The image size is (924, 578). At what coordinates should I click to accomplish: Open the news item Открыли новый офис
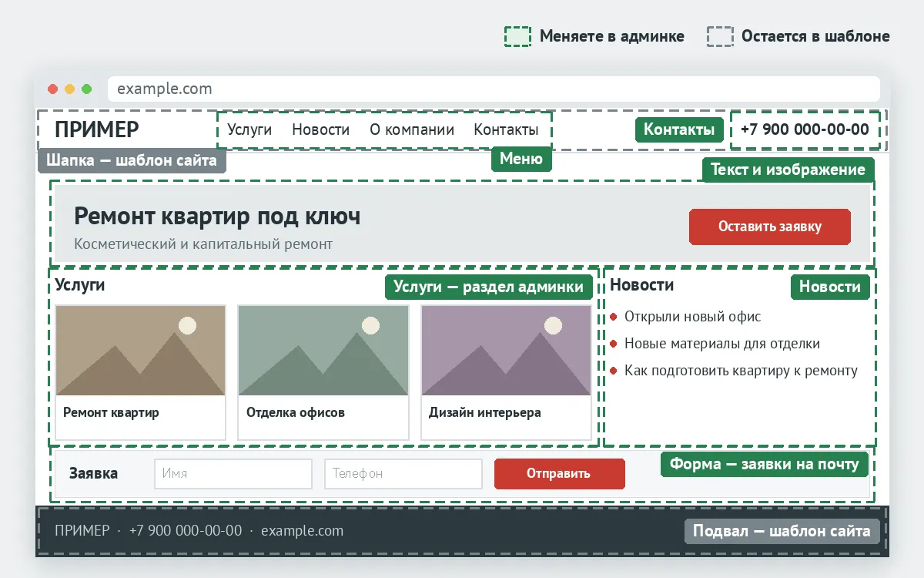[693, 317]
